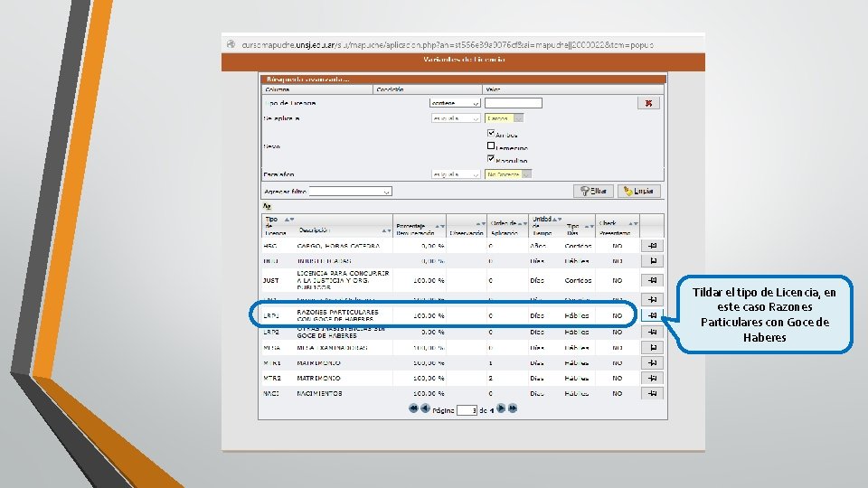The image size is (868, 488).
Task: Toggle the Masculino checkbox
Action: click(x=491, y=159)
